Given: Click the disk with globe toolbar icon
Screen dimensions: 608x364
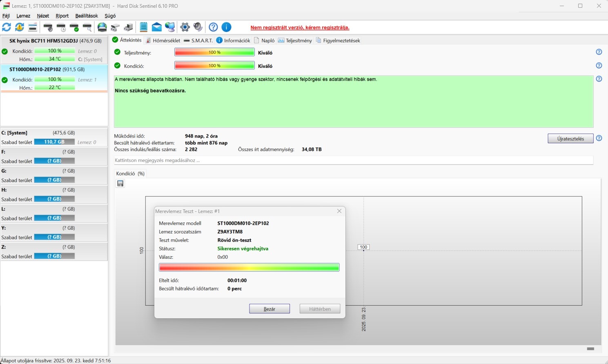Looking at the screenshot, I should coord(102,27).
